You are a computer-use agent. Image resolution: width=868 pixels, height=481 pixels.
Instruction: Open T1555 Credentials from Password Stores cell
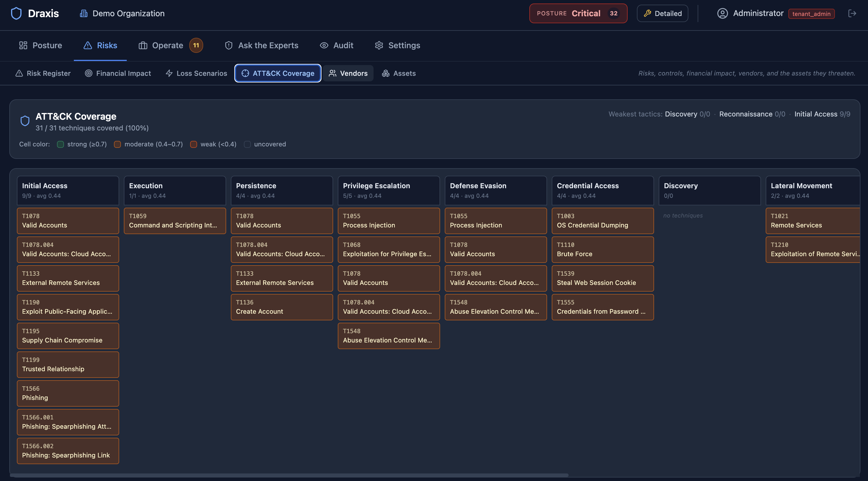(603, 307)
